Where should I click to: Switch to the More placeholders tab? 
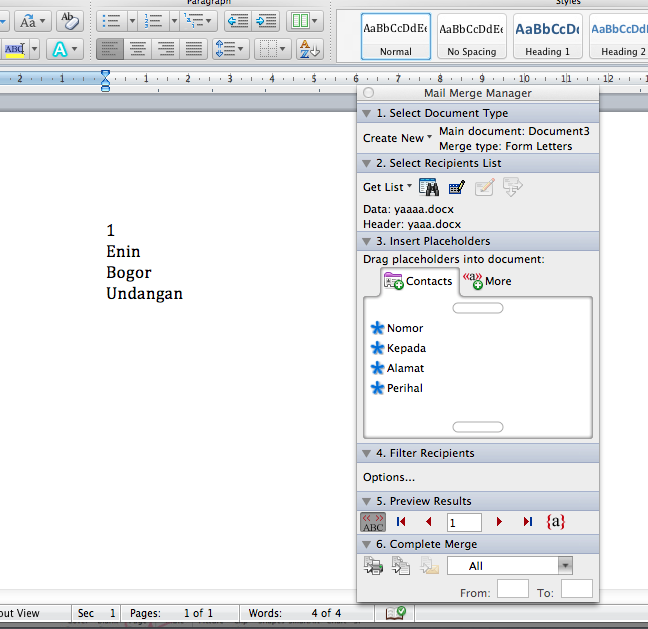pos(487,281)
